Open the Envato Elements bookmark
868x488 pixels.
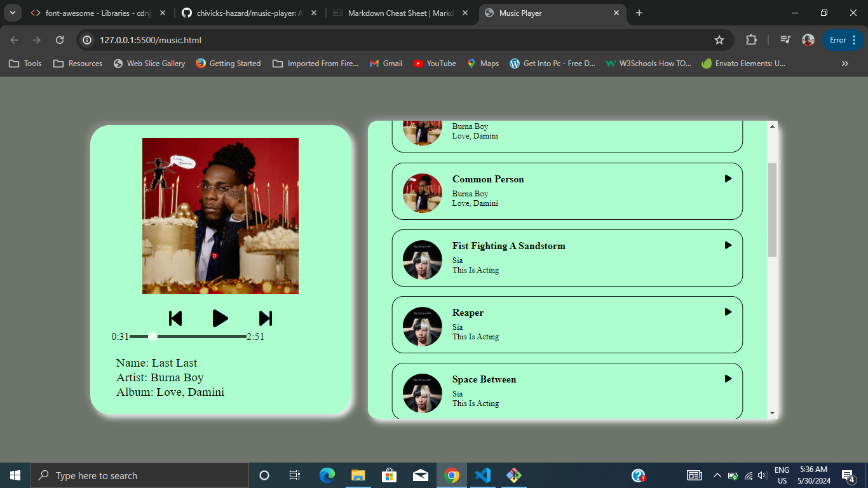click(x=743, y=64)
